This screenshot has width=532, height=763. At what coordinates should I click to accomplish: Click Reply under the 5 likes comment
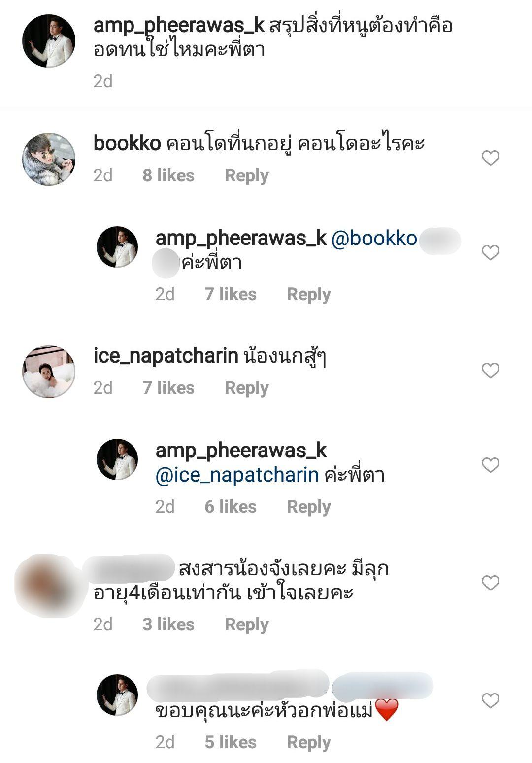tap(309, 742)
